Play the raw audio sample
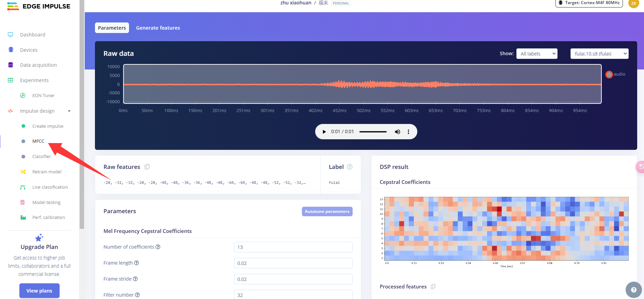The height and width of the screenshot is (299, 644). (324, 132)
